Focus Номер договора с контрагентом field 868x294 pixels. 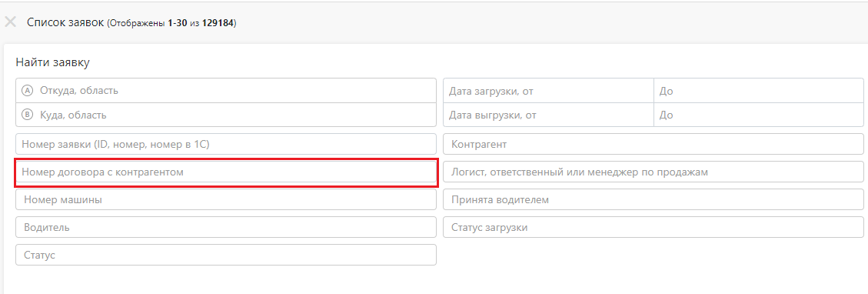point(226,172)
